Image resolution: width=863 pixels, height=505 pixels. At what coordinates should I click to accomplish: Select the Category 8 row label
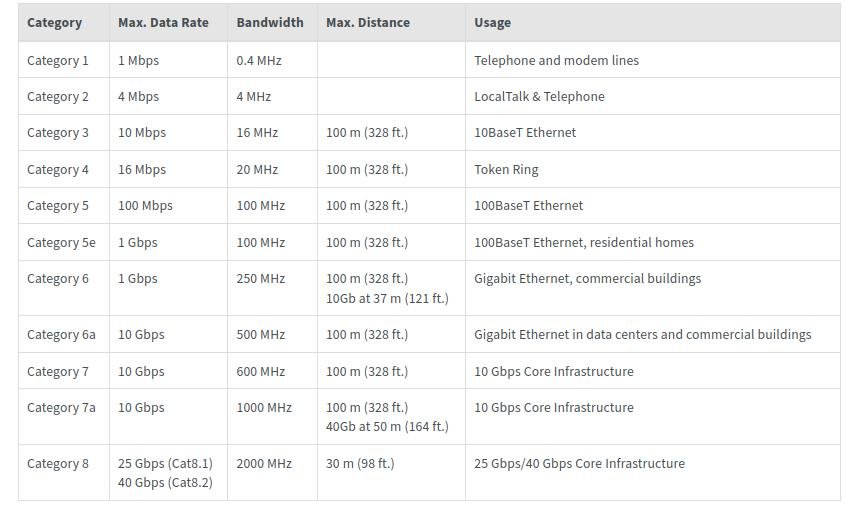point(58,464)
